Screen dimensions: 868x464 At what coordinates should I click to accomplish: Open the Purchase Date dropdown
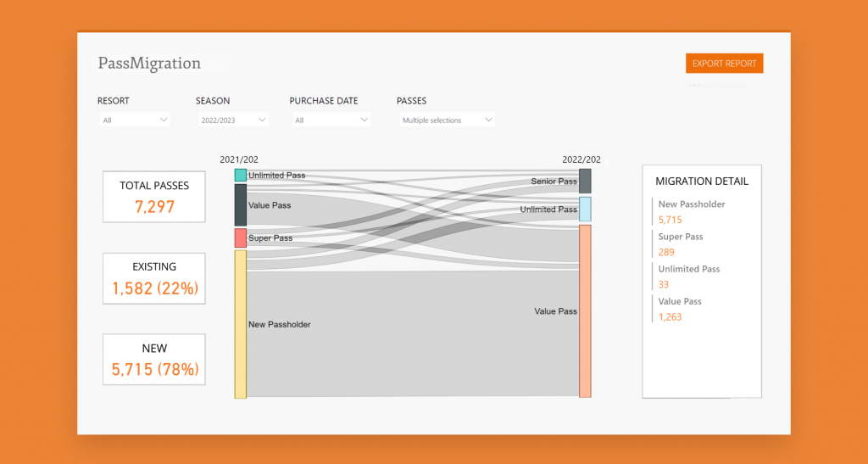point(331,120)
